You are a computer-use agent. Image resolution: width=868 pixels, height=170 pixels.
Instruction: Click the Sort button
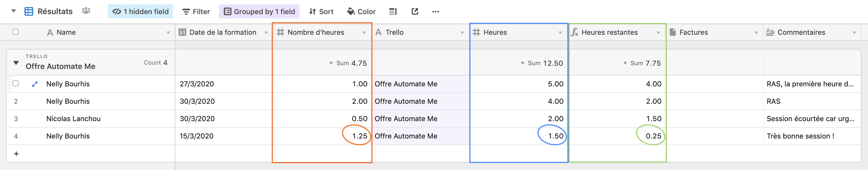coord(321,12)
